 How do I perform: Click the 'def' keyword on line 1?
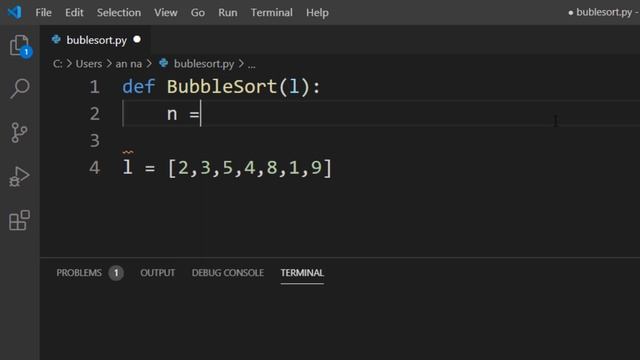(138, 87)
